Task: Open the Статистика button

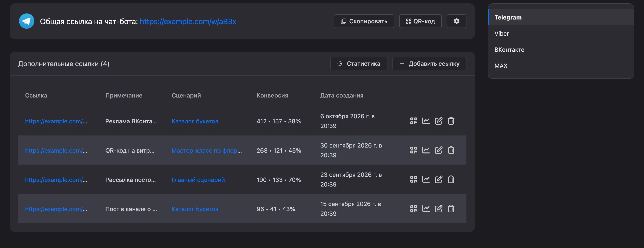Action: (359, 64)
